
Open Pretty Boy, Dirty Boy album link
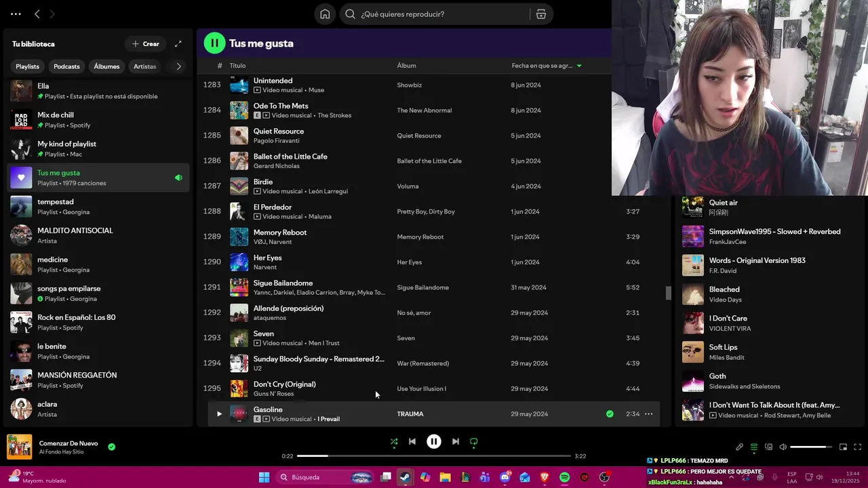(426, 211)
